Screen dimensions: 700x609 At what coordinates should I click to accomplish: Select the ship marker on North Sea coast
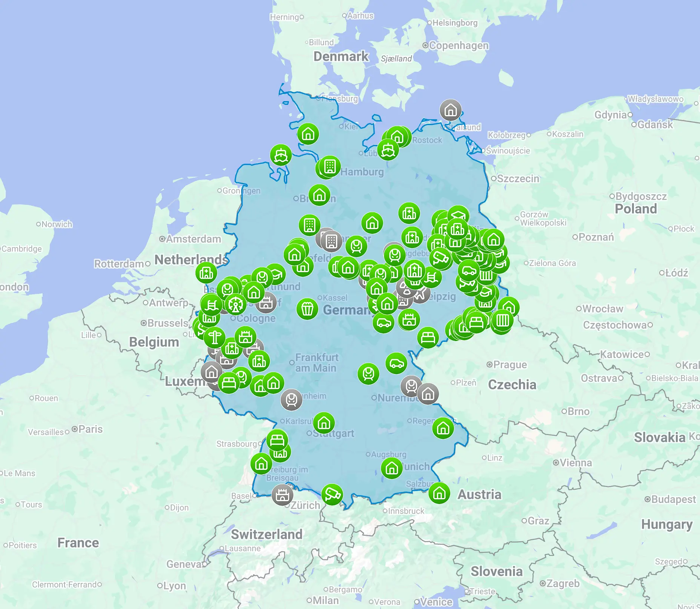pyautogui.click(x=281, y=155)
